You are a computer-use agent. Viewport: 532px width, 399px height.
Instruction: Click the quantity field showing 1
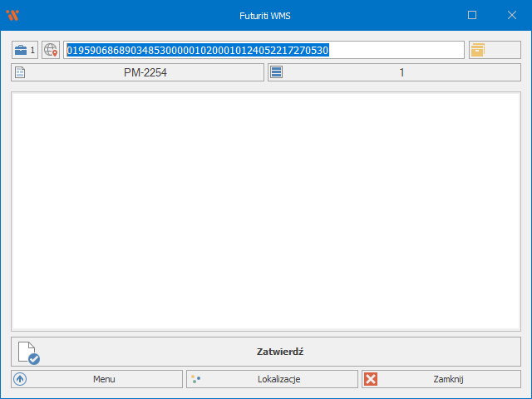pos(401,73)
